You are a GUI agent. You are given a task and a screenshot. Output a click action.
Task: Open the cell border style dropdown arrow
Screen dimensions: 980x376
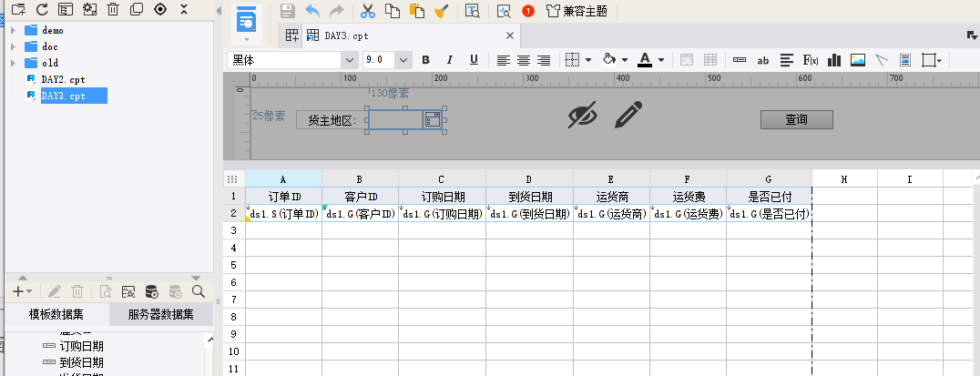(x=588, y=60)
